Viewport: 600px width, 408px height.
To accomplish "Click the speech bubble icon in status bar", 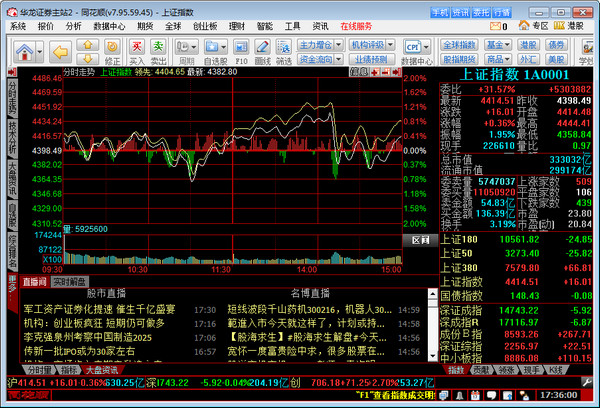I will [x=491, y=395].
